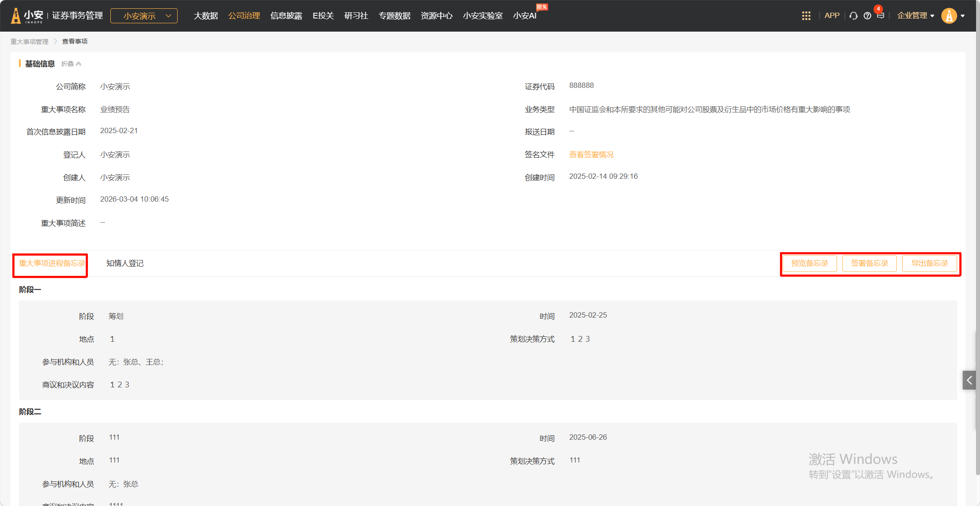The image size is (980, 506).
Task: Open the messages icon with badge 4
Action: [x=880, y=15]
